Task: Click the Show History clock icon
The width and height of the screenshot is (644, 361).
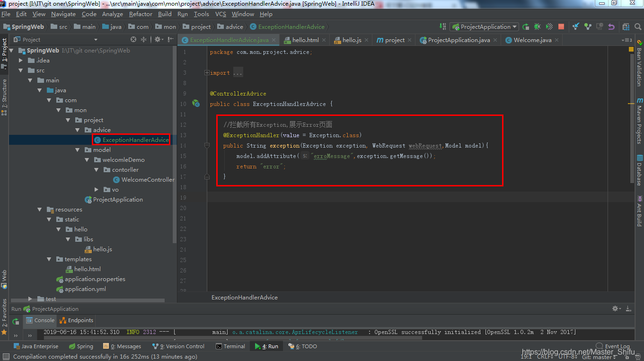Action: click(600, 27)
